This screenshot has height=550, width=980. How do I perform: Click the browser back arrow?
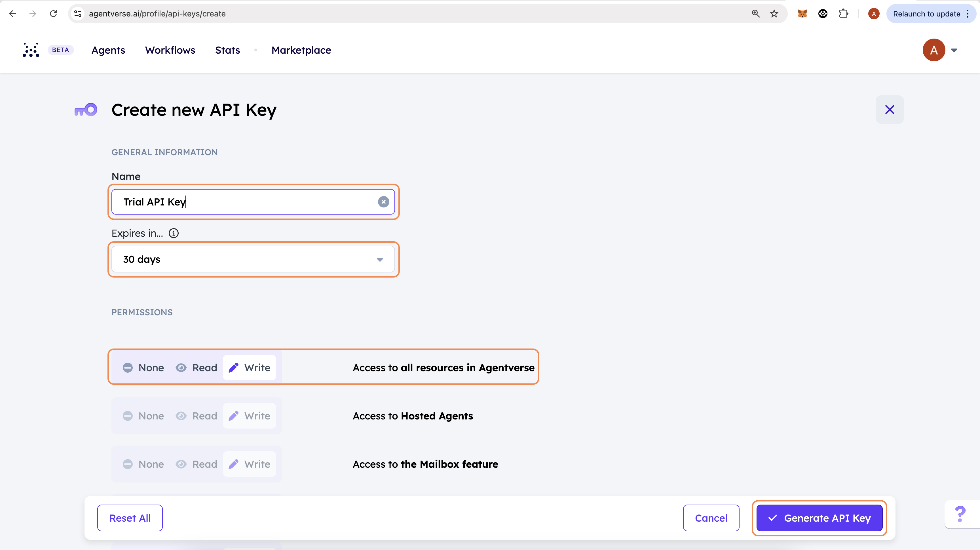(x=12, y=14)
